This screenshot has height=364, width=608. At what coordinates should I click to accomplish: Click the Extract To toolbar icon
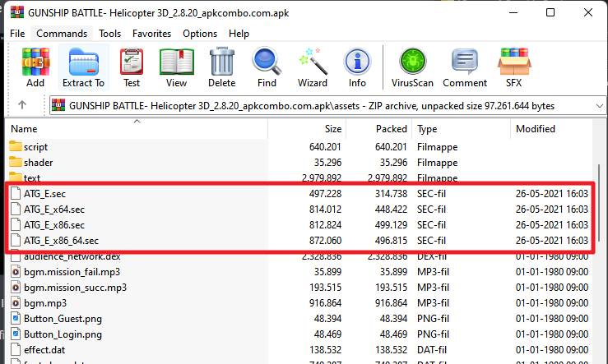pyautogui.click(x=83, y=62)
